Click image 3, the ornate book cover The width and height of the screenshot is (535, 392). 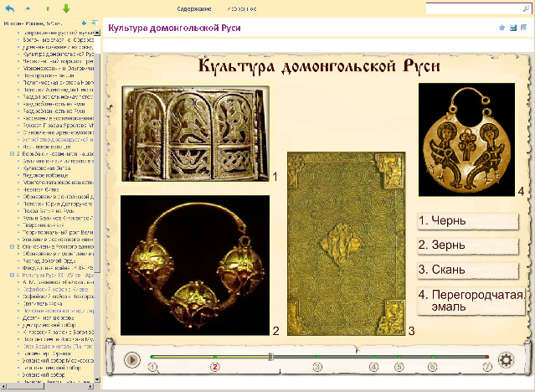tap(346, 244)
